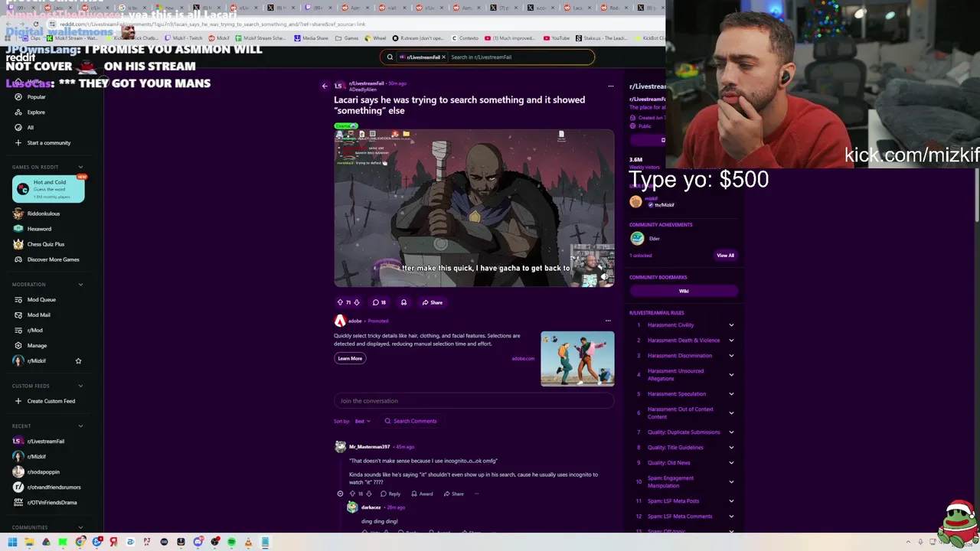Image resolution: width=980 pixels, height=551 pixels.
Task: Open All in the Reddit sidebar
Action: click(x=30, y=128)
